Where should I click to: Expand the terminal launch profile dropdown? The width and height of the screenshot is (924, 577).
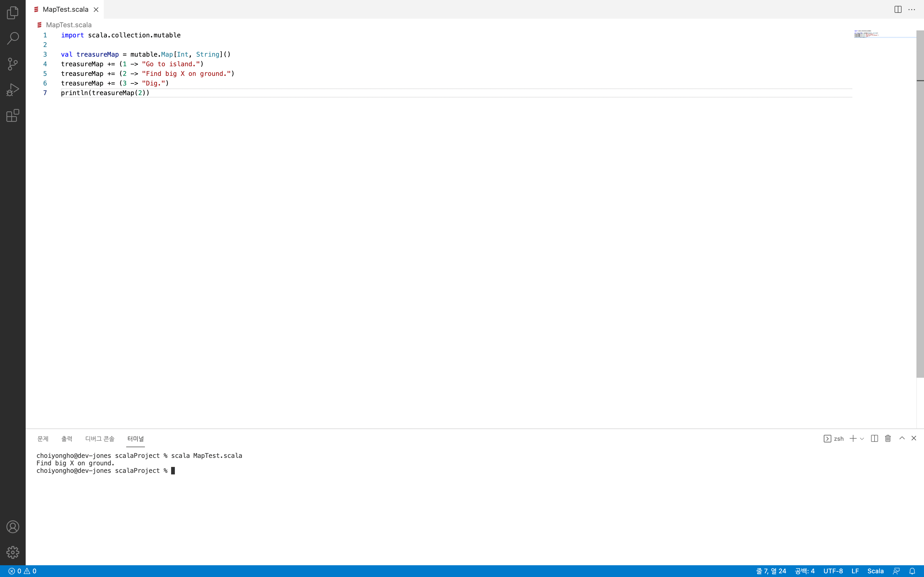(x=862, y=439)
